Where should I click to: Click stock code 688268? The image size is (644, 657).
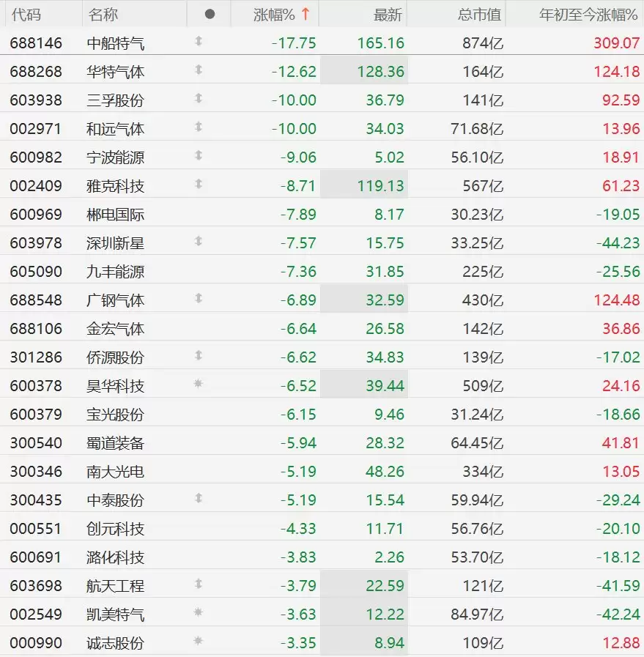36,72
